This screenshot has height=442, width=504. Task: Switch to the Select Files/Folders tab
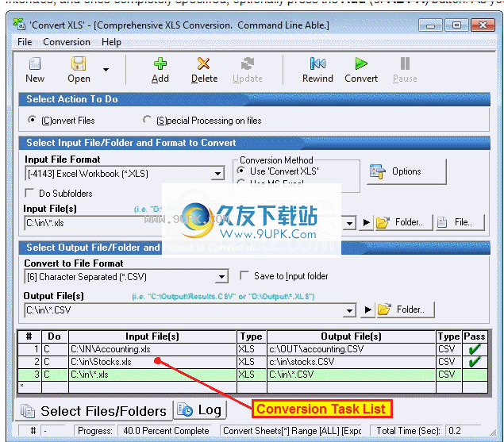[x=93, y=411]
